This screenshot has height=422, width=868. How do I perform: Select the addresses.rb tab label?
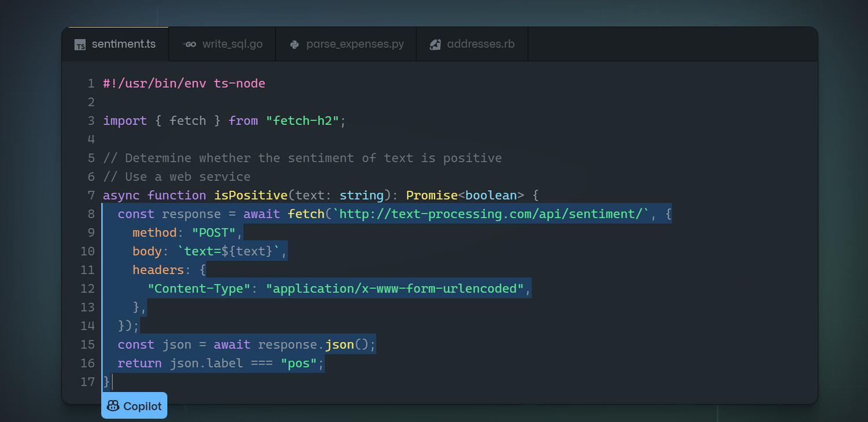[x=480, y=44]
